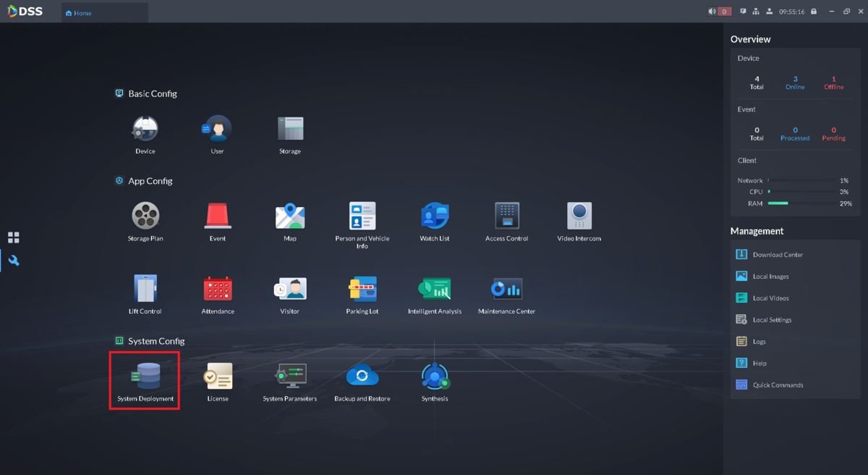Select the wrench config icon in left sidebar
This screenshot has height=475, width=868.
coord(13,261)
